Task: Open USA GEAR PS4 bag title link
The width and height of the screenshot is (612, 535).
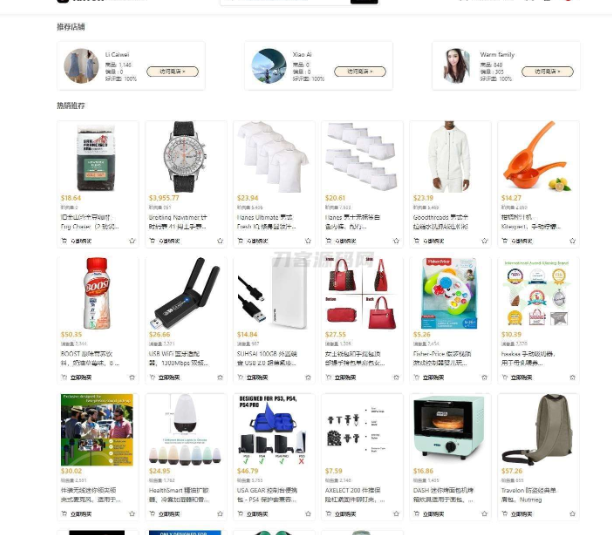Action: [x=267, y=495]
